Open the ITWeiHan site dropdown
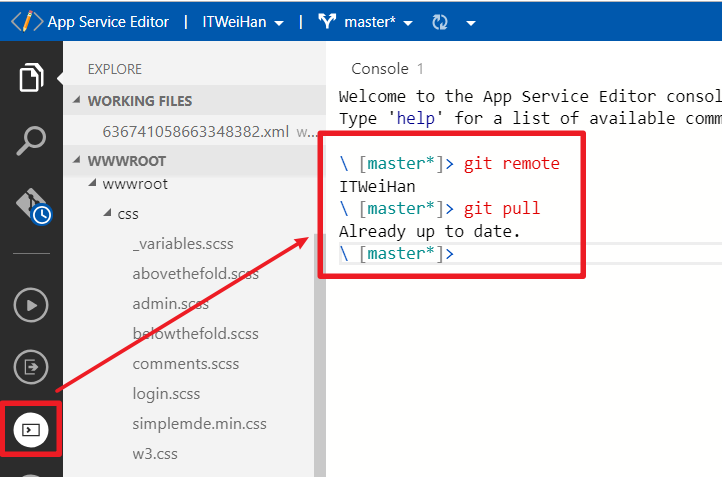This screenshot has width=722, height=478. [243, 22]
